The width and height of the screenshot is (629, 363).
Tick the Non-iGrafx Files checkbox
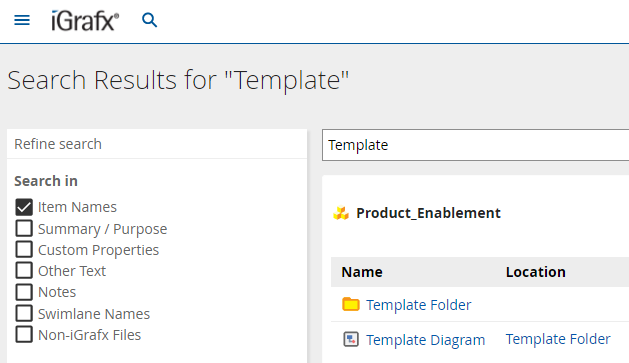(24, 334)
